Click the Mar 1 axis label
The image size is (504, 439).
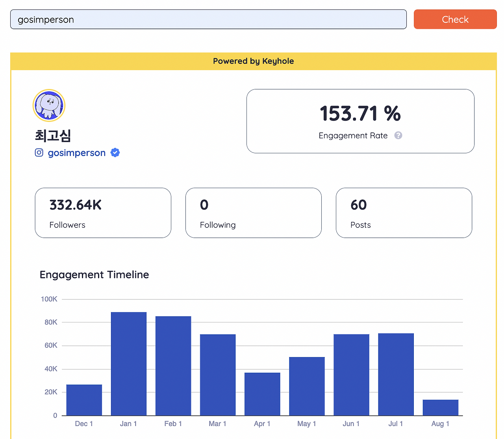218,424
